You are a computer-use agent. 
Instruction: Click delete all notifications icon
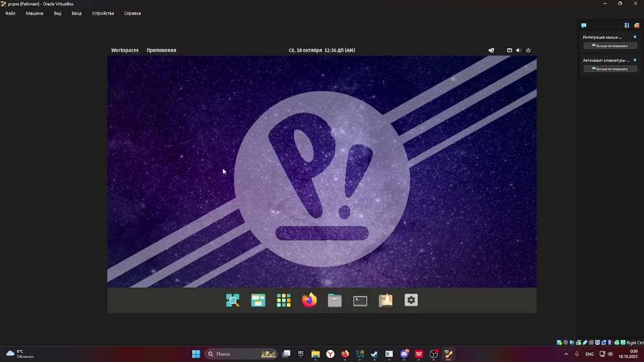coord(636,25)
